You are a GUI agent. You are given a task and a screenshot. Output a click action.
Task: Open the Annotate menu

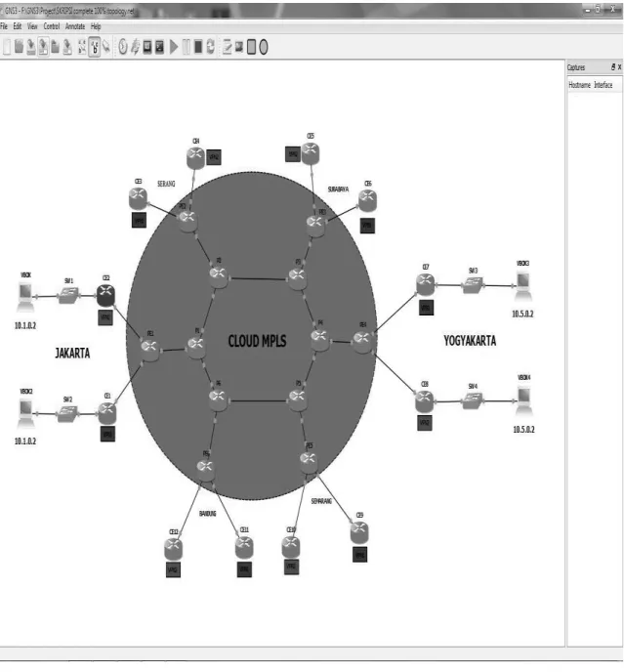click(x=75, y=26)
